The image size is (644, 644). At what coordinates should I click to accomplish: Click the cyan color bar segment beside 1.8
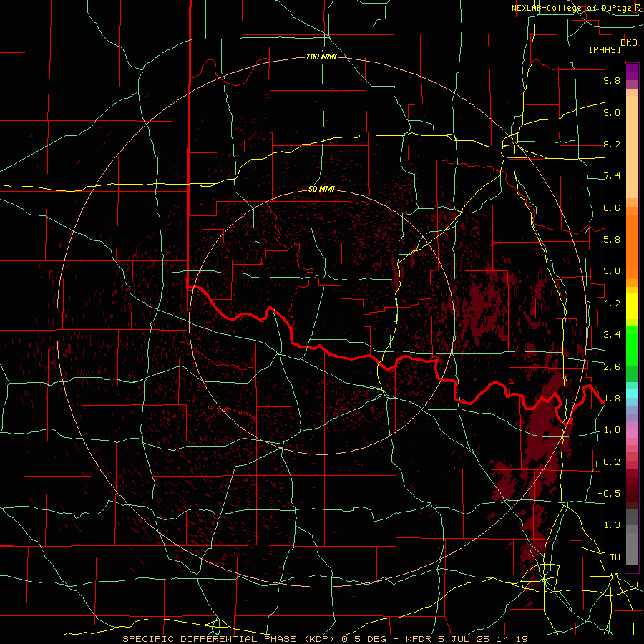coord(632,394)
